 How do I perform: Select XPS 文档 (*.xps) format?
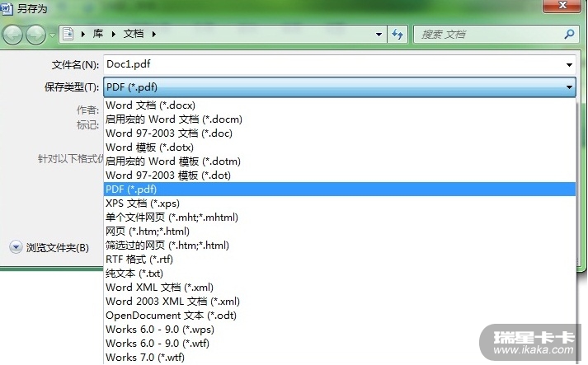(x=340, y=204)
